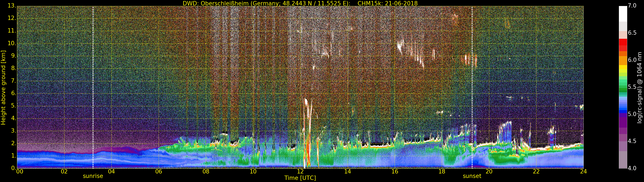Click the "4.0" colorbar tick label

(x=632, y=168)
